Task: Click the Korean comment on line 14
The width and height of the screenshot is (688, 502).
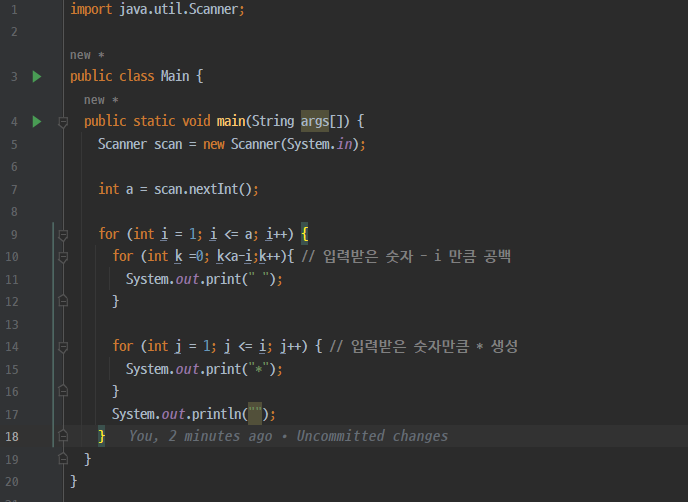Action: (423, 346)
